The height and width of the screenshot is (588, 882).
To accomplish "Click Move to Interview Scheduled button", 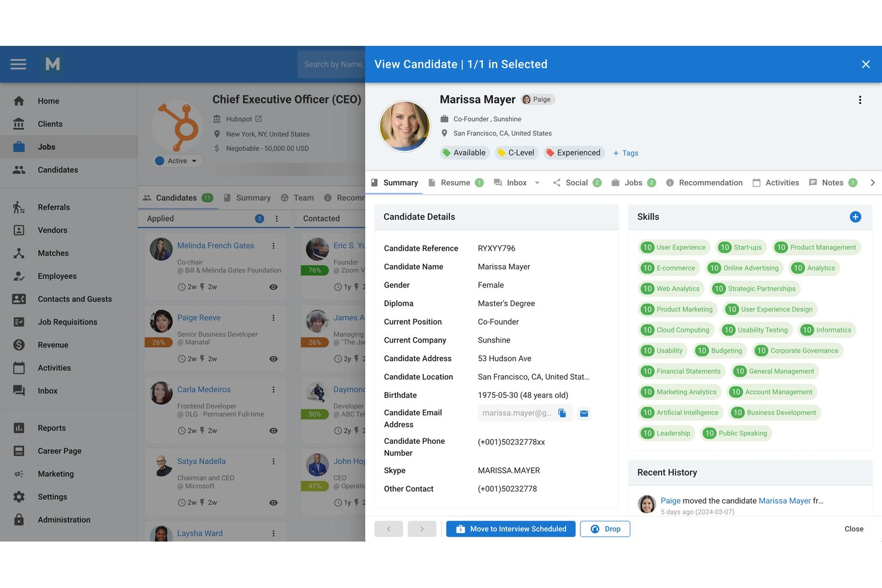I will click(511, 529).
